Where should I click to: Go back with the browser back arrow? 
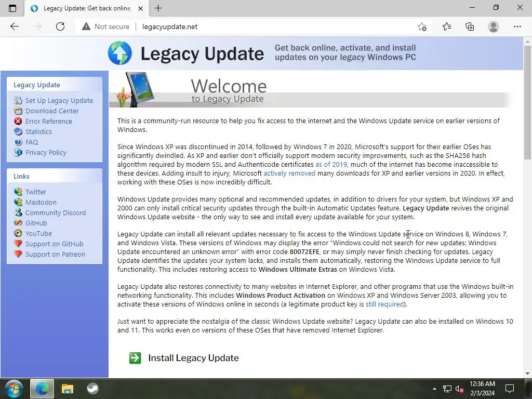tap(15, 26)
